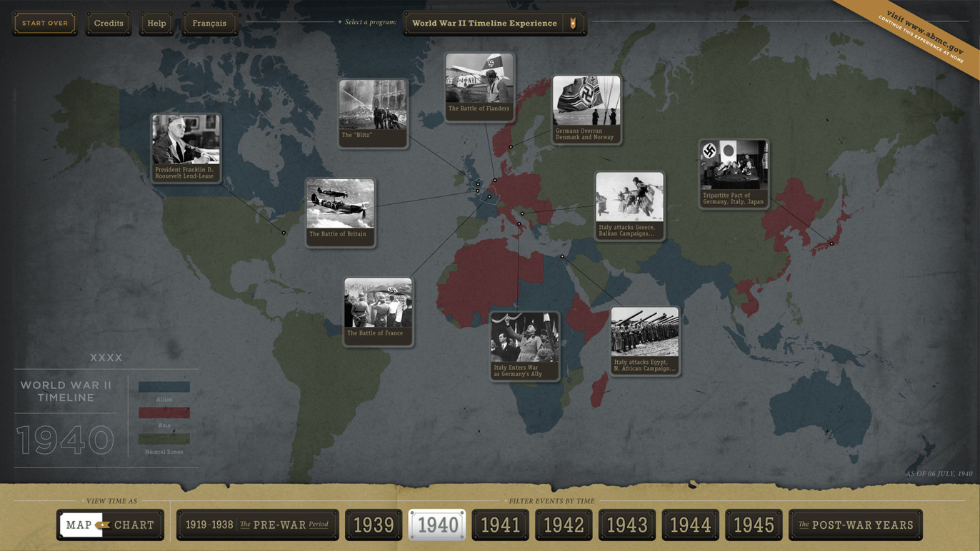Open Italy Enters War as Germany's Ally card
This screenshot has height=551, width=980.
click(x=525, y=346)
